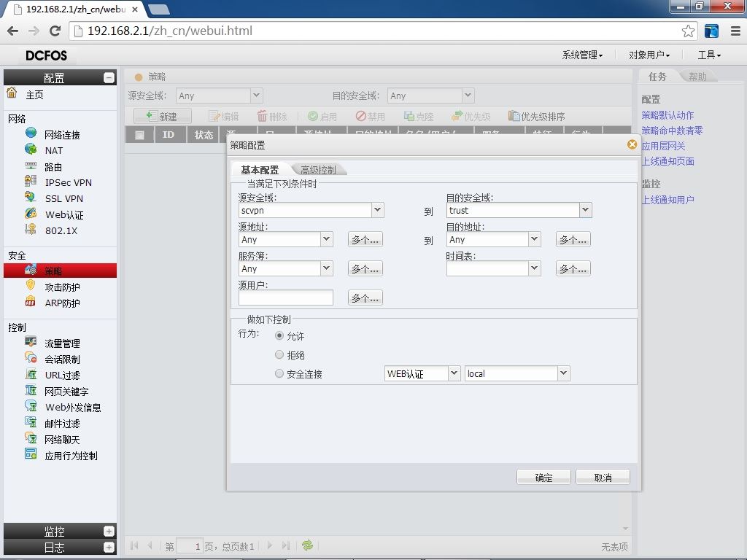This screenshot has height=560, width=747.
Task: Click 多个 button next to 源地址
Action: [365, 239]
